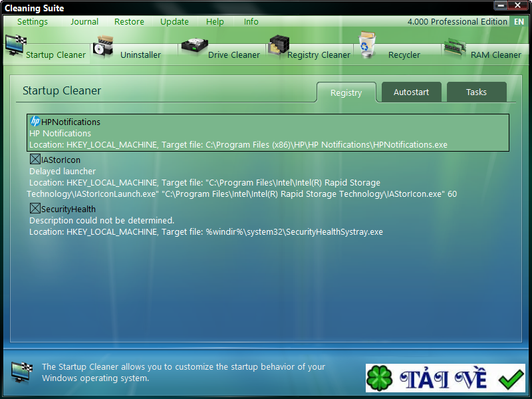
Task: Click the green clover icon
Action: pos(379,378)
